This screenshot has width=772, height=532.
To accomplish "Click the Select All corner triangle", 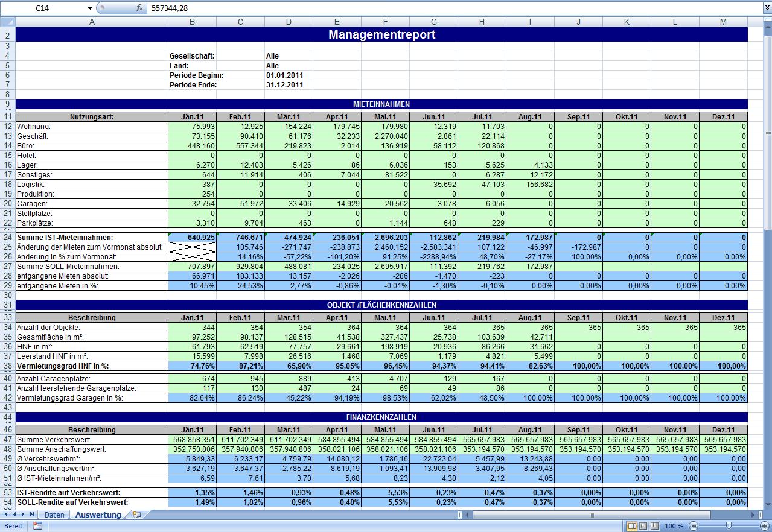I will (x=7, y=22).
